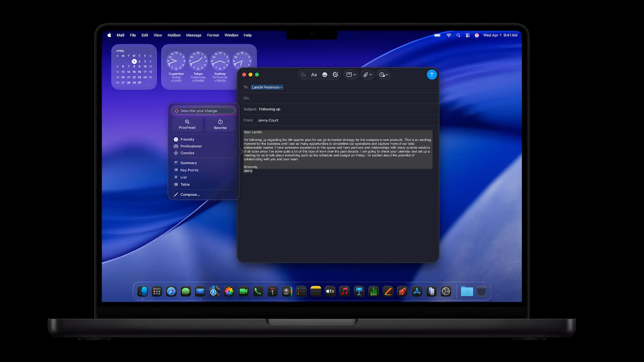Screen dimensions: 644x362
Task: Open Finder from the Dock
Action: point(143,291)
